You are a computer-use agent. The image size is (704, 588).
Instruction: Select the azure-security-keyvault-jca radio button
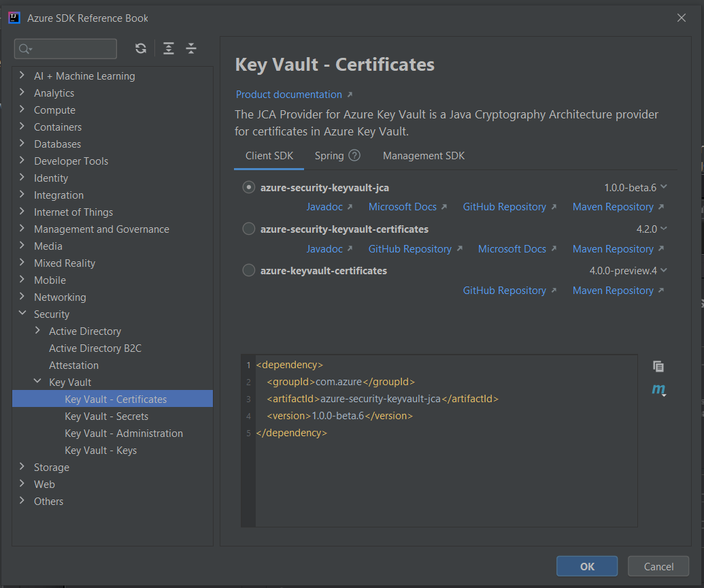coord(248,186)
